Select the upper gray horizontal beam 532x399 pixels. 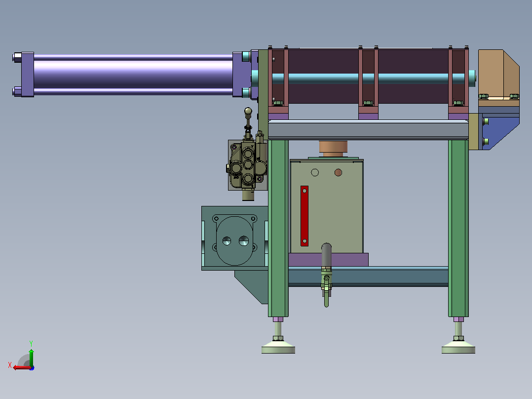368,130
